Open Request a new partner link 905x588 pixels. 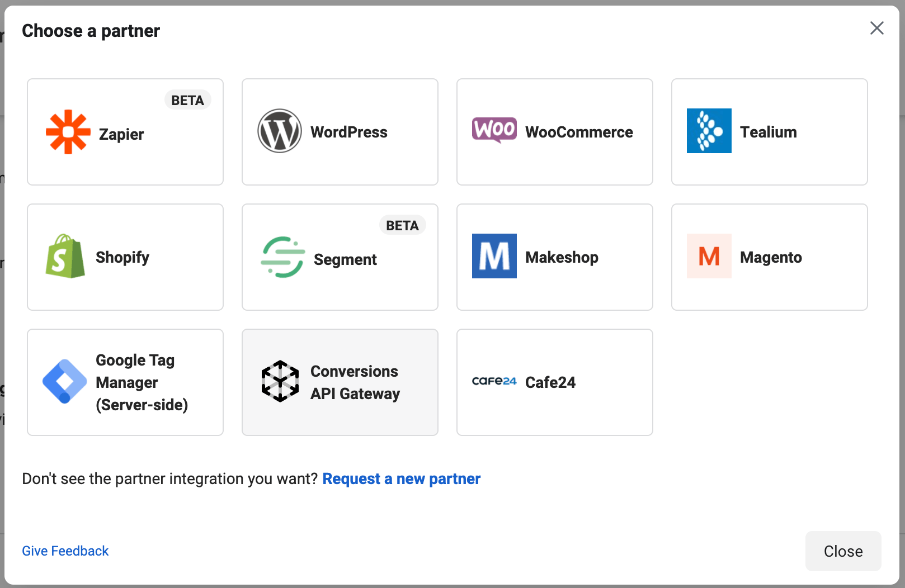[402, 479]
